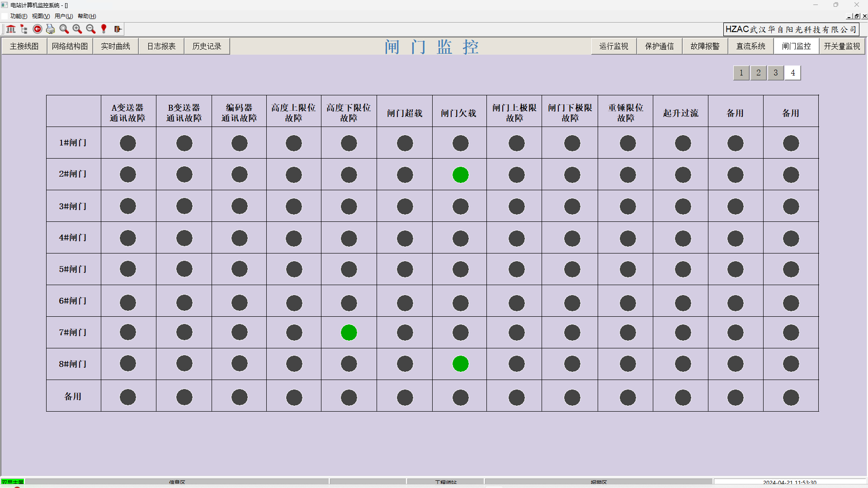The image size is (868, 488).
Task: Click the printer icon in toolbar
Action: point(51,29)
